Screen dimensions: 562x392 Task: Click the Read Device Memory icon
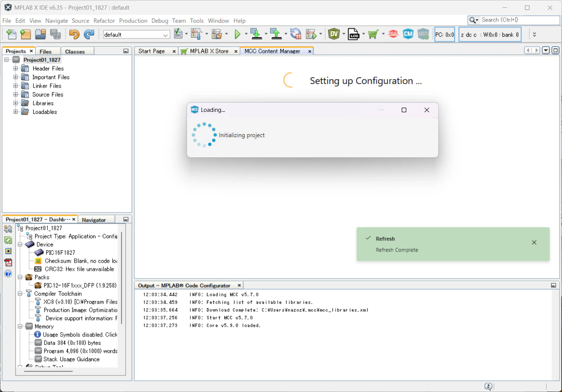276,34
